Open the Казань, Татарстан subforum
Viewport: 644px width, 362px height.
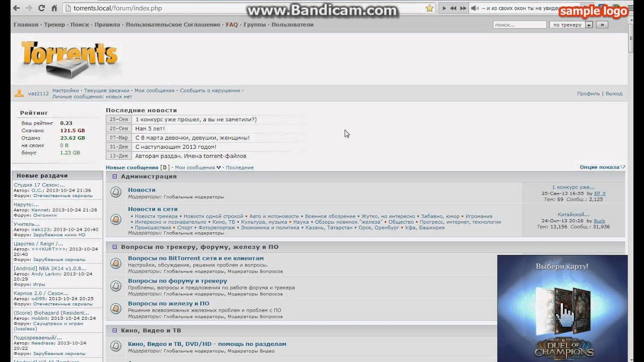[x=329, y=228]
